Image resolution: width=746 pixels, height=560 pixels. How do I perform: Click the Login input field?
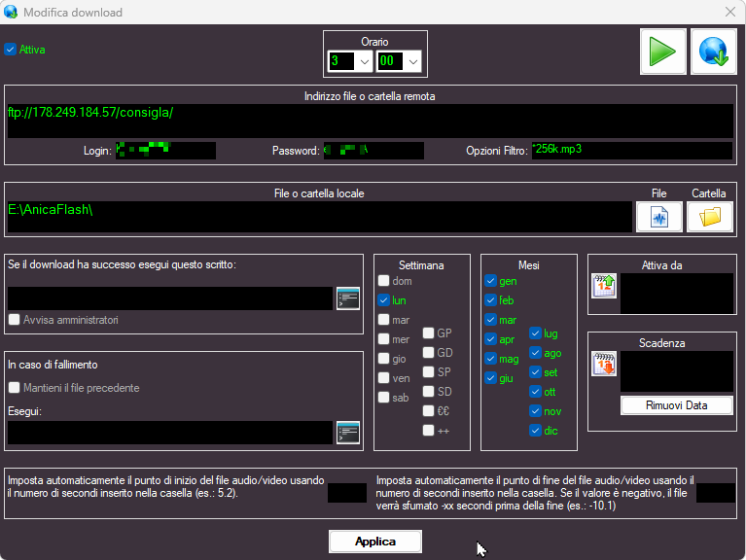[165, 151]
